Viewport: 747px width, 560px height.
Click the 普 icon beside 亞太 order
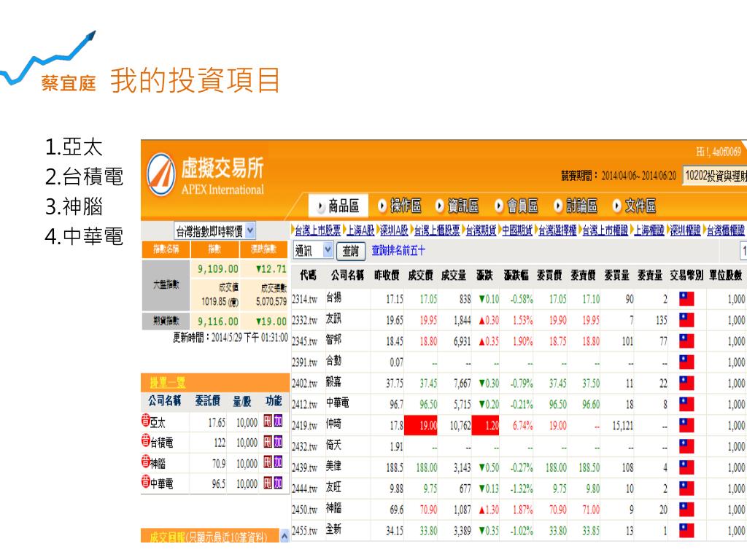point(146,420)
